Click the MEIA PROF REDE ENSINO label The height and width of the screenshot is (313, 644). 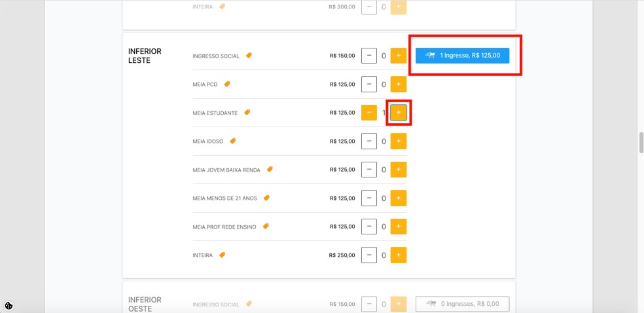point(224,227)
